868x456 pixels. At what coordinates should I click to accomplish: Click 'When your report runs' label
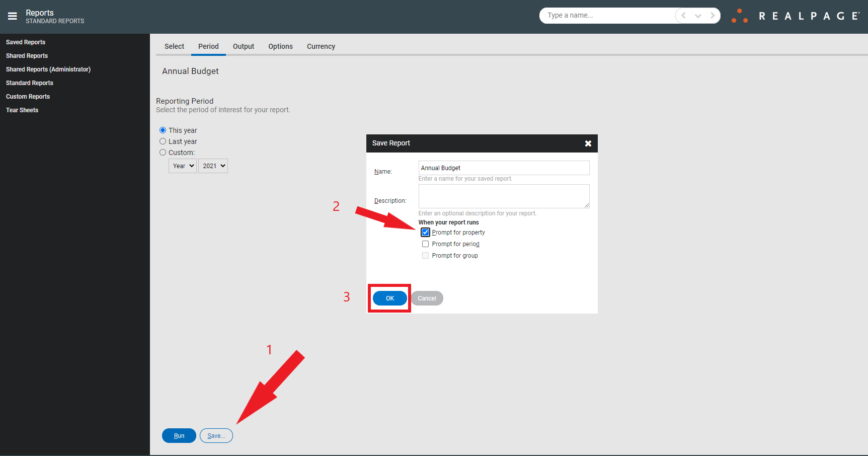pyautogui.click(x=448, y=222)
